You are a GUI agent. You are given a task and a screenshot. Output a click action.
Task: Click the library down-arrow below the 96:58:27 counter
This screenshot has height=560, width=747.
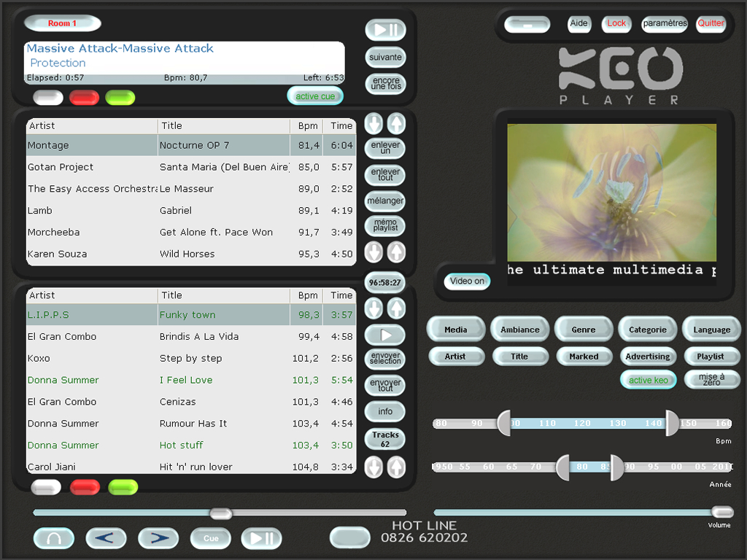pos(374,308)
